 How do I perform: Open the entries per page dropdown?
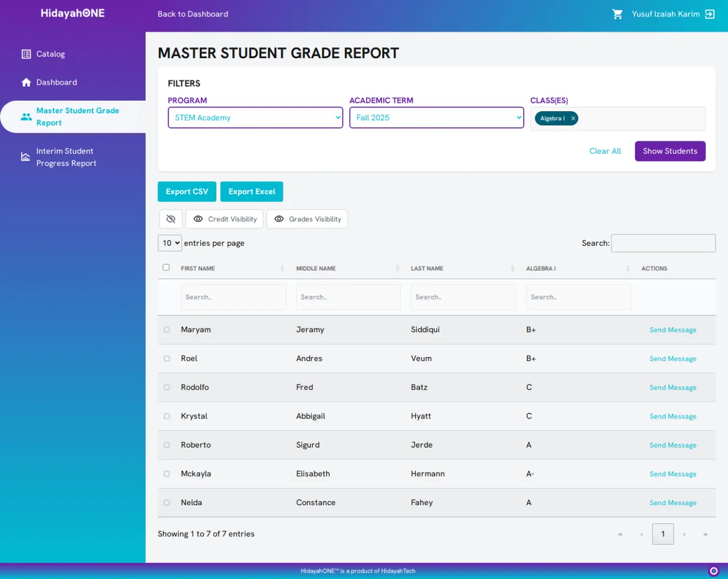pos(170,243)
